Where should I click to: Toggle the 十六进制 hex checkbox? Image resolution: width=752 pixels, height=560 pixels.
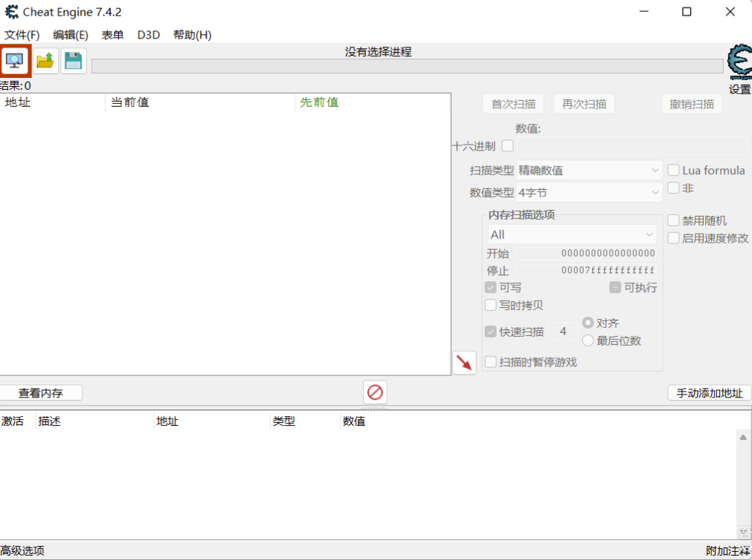coord(508,145)
